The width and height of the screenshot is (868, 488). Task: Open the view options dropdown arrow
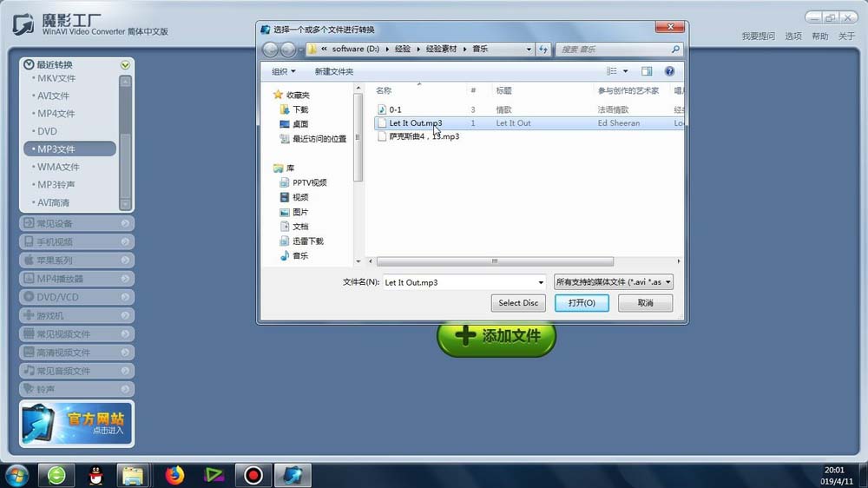626,71
